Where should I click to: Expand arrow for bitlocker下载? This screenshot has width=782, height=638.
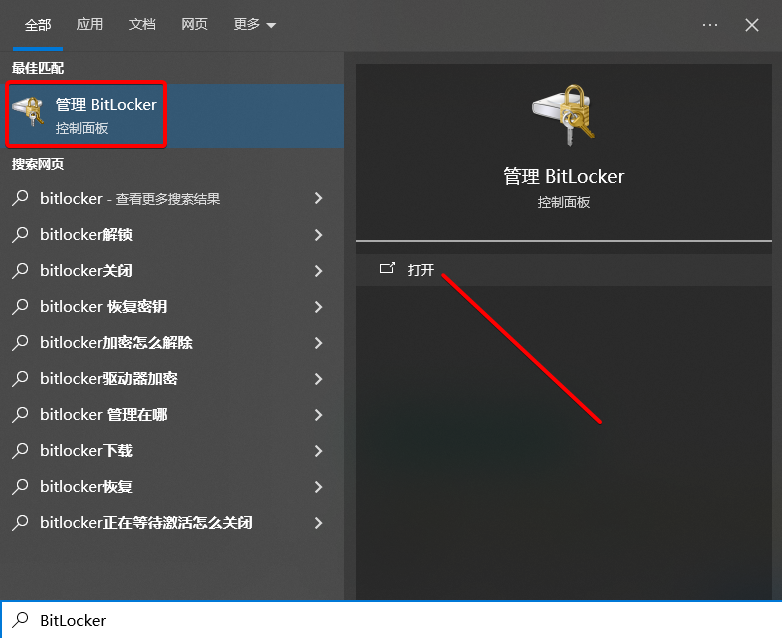319,451
